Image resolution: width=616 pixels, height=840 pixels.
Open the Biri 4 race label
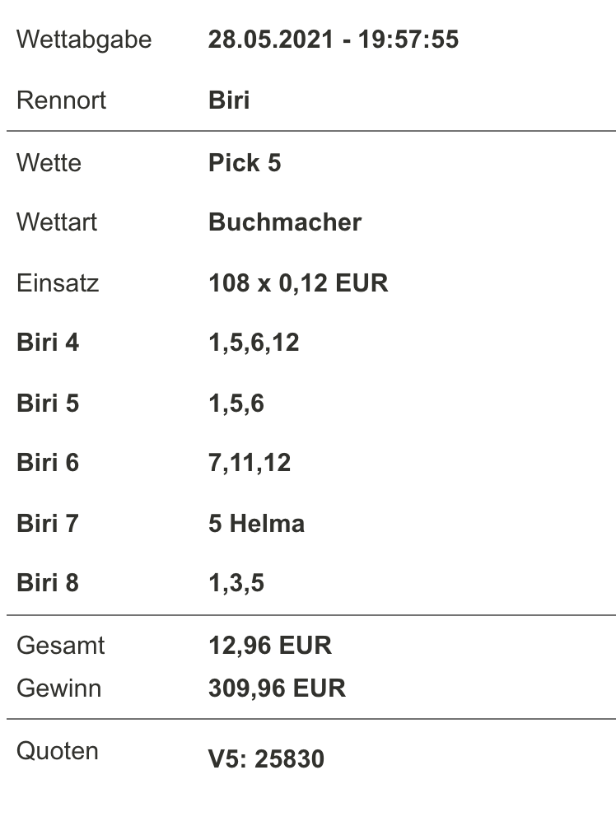[x=48, y=343]
